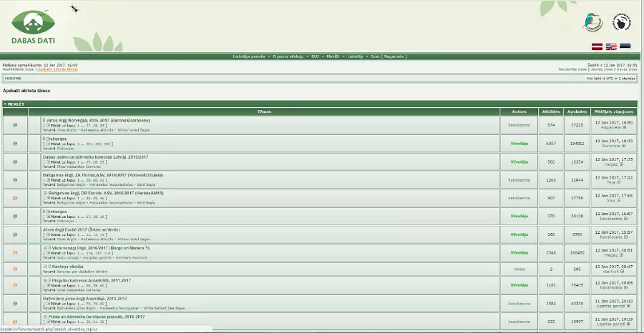The height and width of the screenshot is (333, 644).
Task: Click the round black partner logo
Action: 622,22
